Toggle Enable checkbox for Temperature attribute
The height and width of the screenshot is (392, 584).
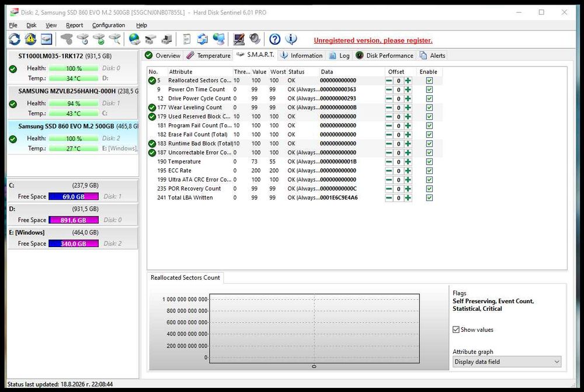pos(429,162)
